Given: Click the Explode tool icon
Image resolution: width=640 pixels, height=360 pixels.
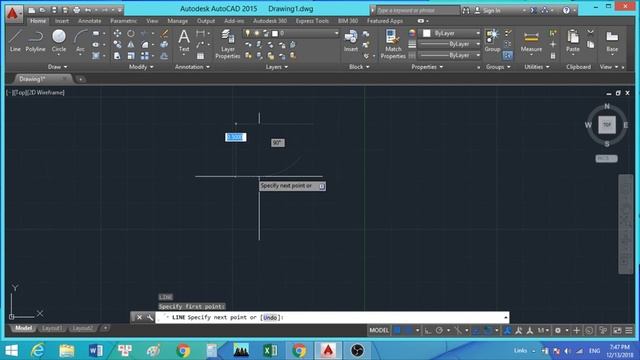Looking at the screenshot, I should point(164,44).
